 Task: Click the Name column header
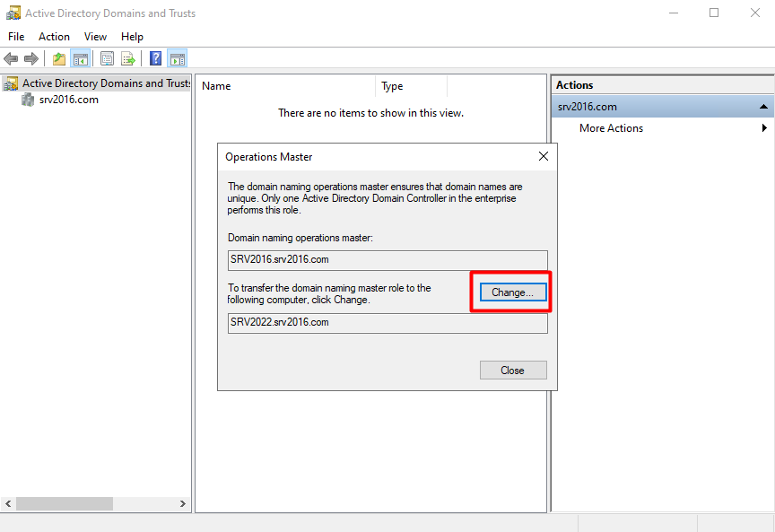pyautogui.click(x=287, y=86)
